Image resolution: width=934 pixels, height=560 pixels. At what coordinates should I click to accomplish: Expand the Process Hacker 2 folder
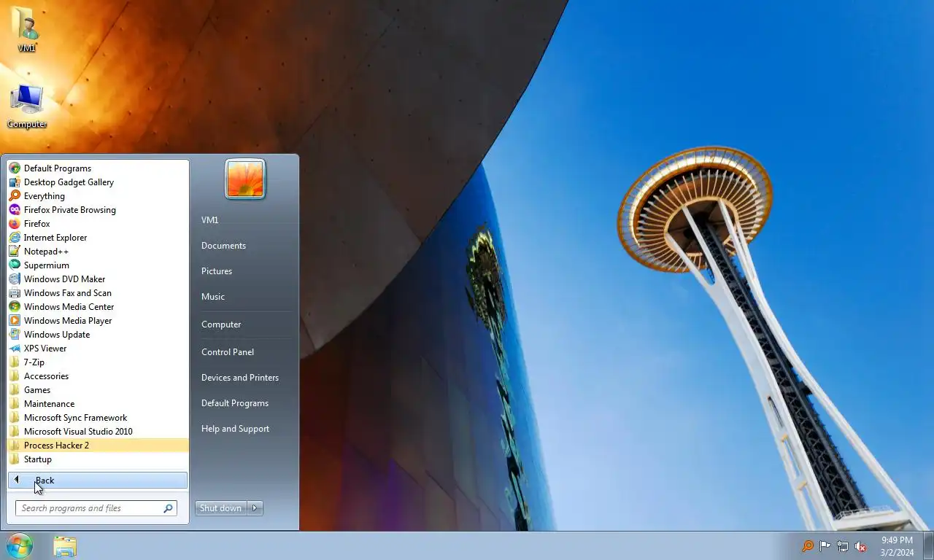point(98,446)
